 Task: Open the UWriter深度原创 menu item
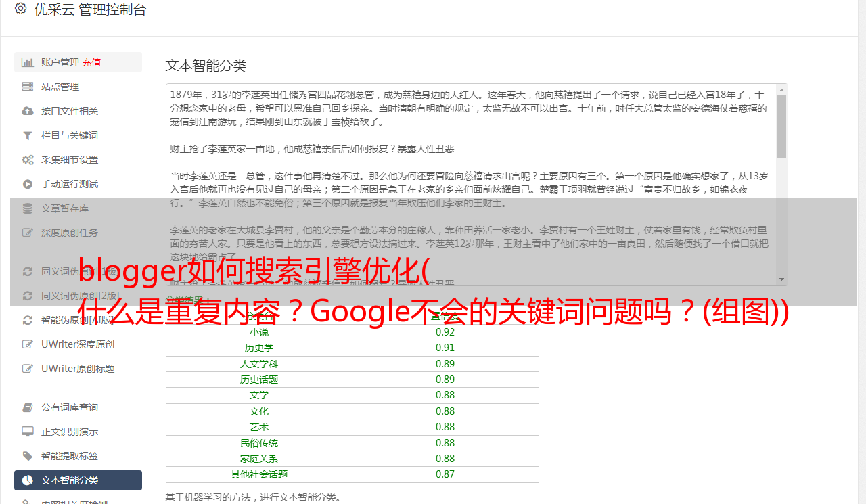77,344
